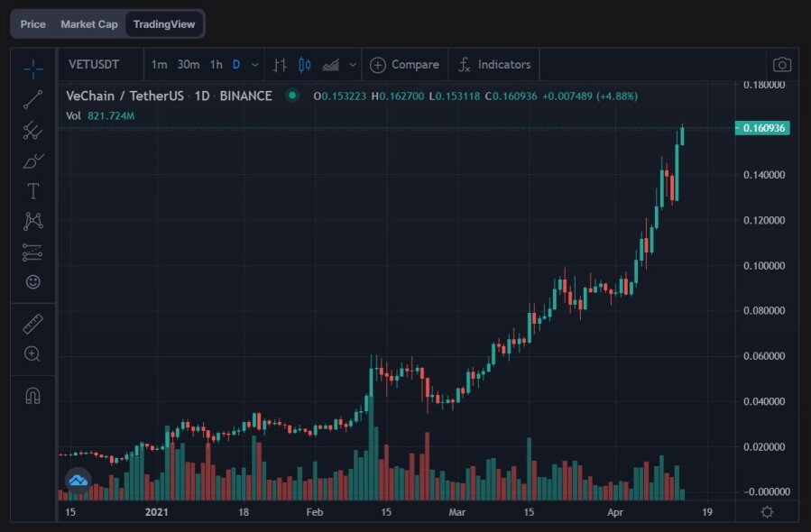The image size is (811, 532).
Task: Select the crosshair cursor tool
Action: (x=32, y=68)
